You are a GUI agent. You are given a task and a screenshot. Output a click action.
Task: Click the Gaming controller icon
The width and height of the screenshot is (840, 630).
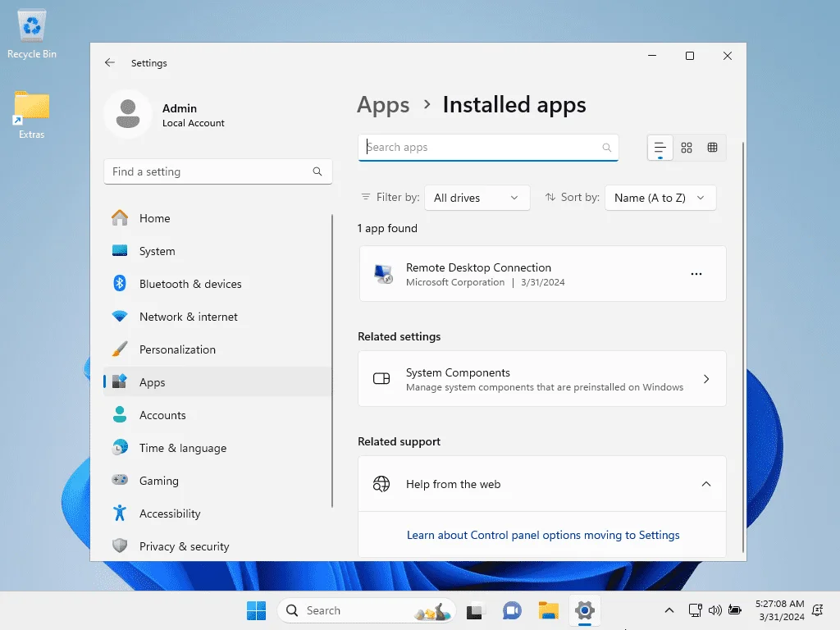120,480
